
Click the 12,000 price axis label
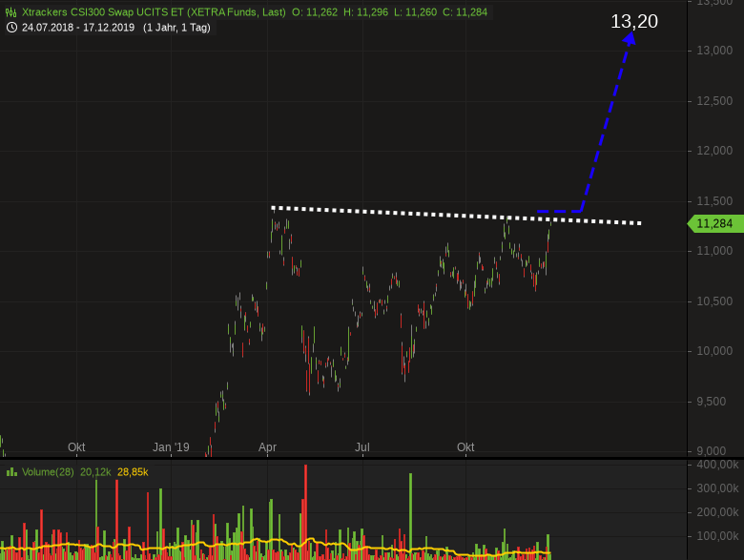pos(713,151)
